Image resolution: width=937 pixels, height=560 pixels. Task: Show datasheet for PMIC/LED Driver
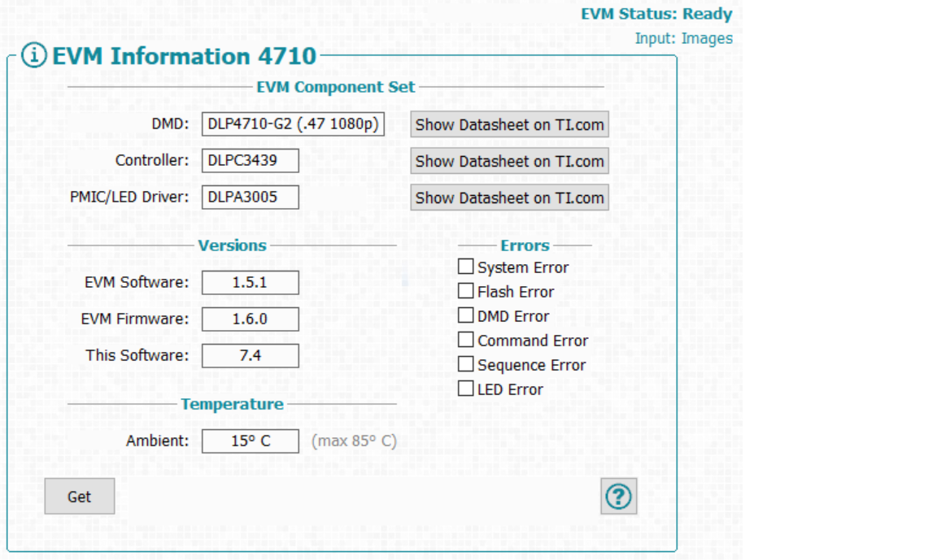pos(510,198)
